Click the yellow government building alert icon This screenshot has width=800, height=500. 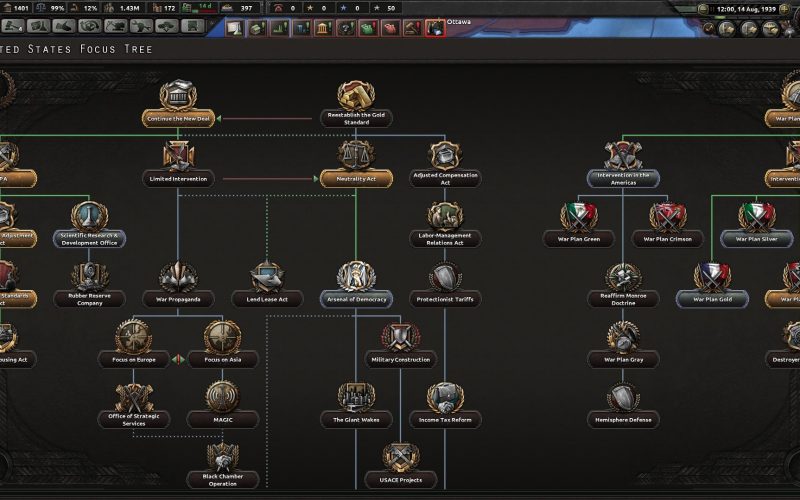click(x=323, y=28)
